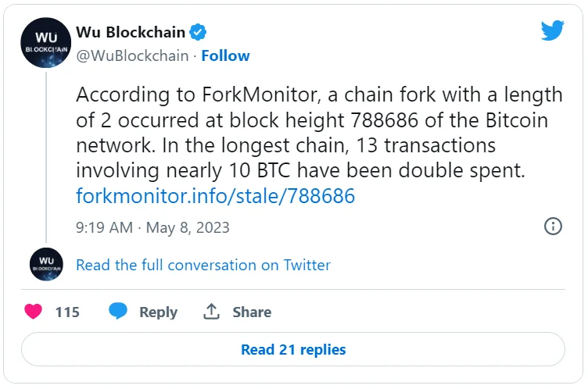Viewport: 588px width, 389px height.
Task: Open the tweet info icon
Action: click(x=552, y=227)
